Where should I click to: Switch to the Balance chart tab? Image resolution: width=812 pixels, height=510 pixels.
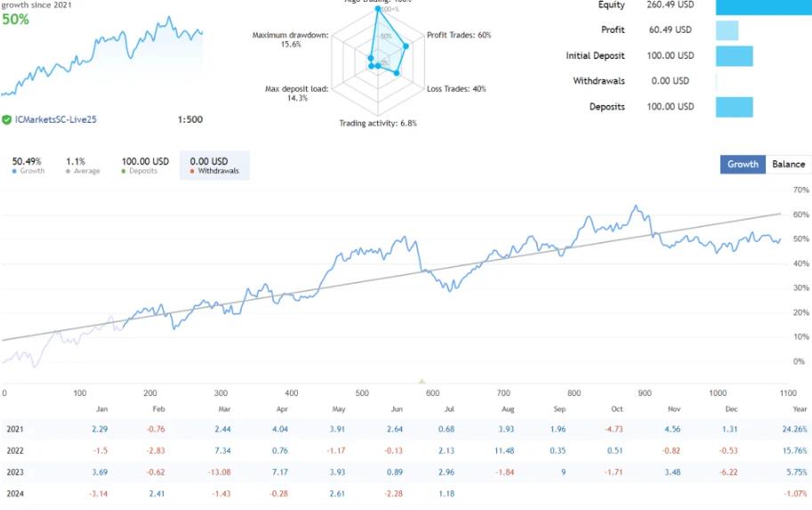(x=788, y=164)
